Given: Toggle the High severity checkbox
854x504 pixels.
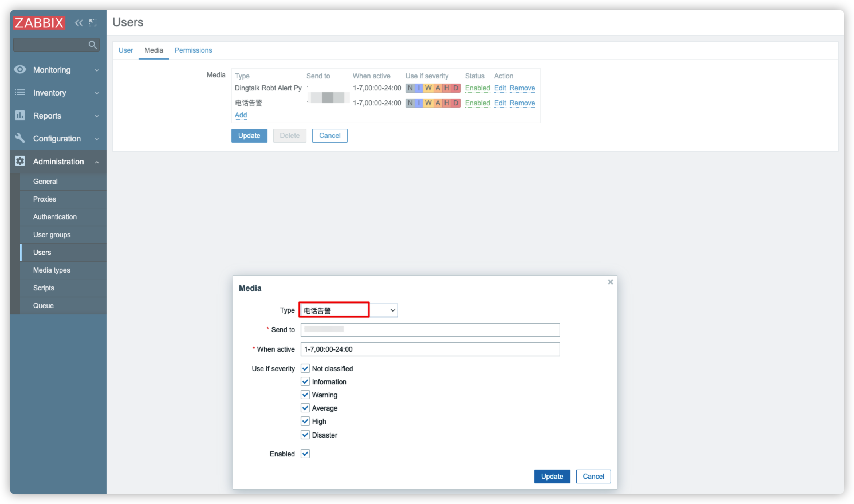Looking at the screenshot, I should 305,421.
